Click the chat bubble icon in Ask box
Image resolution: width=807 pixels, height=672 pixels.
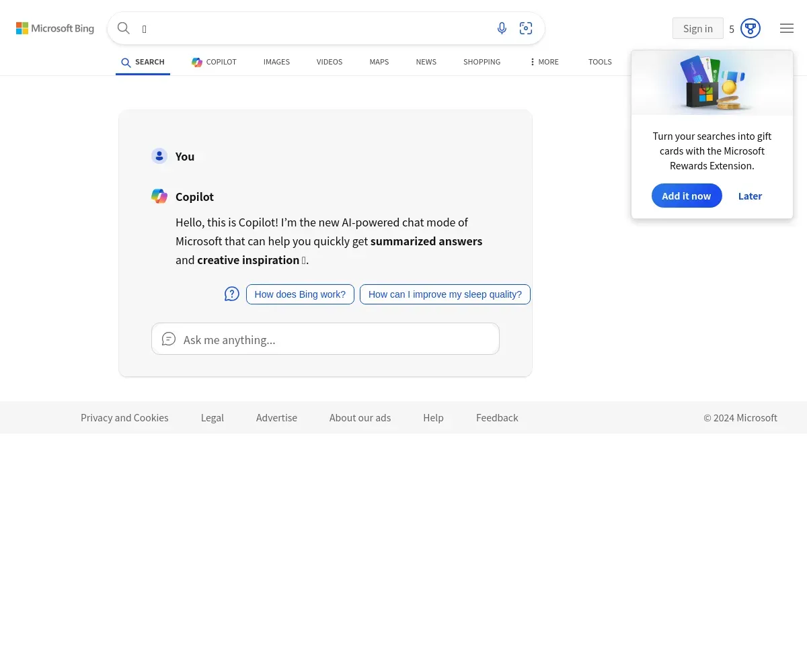coord(169,339)
